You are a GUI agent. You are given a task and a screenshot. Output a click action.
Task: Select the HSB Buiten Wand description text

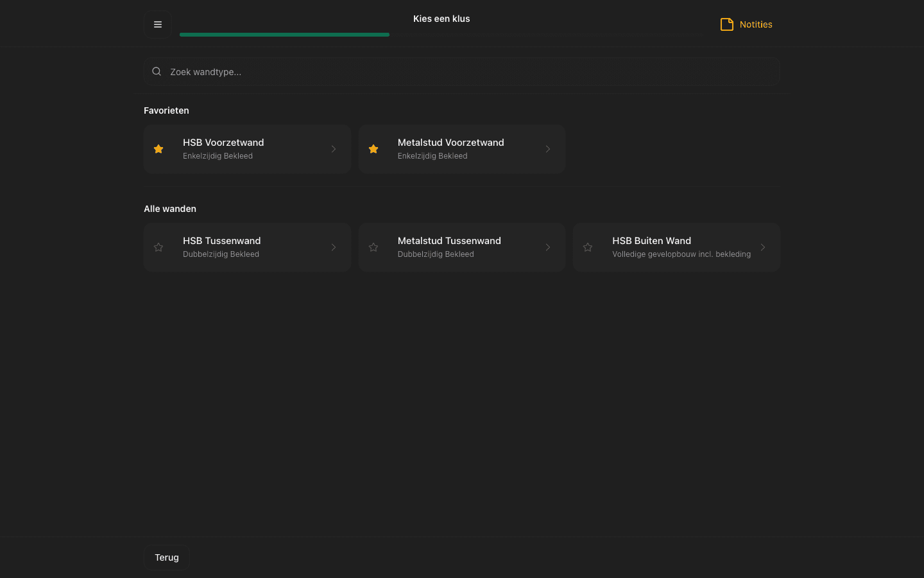coord(681,254)
